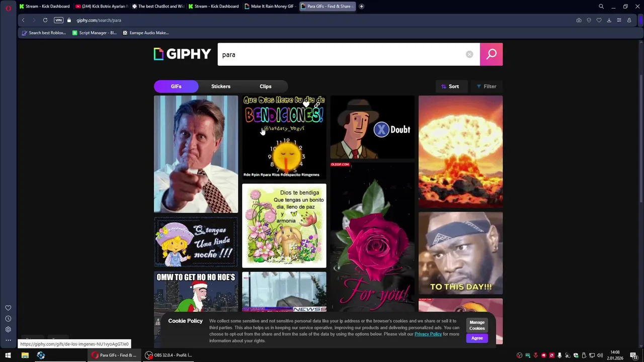Open a new tab with plus button
This screenshot has width=644, height=362.
coord(361,7)
